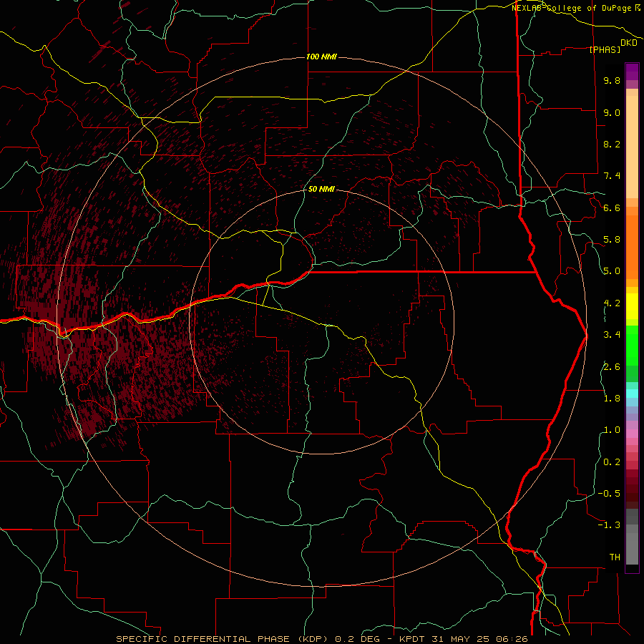Click the 9.0 scale label
Viewport: 644px width, 644px height.
612,112
